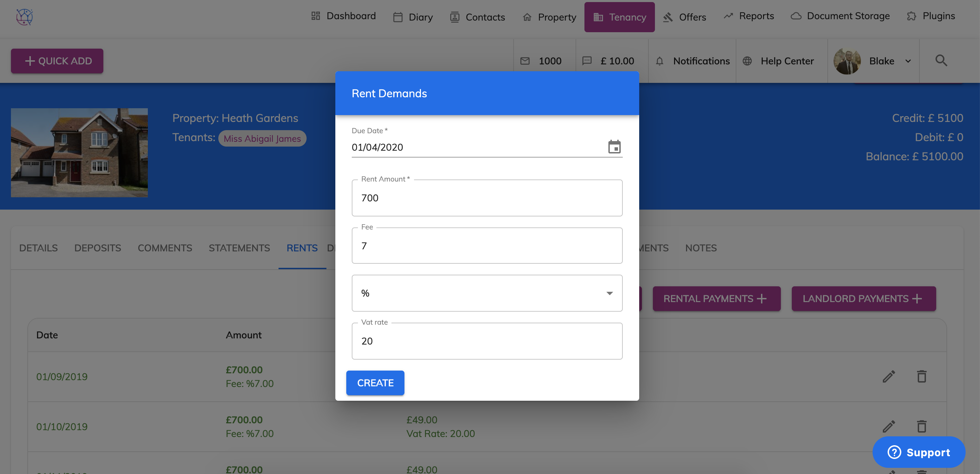Switch to the Statements tab

(239, 248)
